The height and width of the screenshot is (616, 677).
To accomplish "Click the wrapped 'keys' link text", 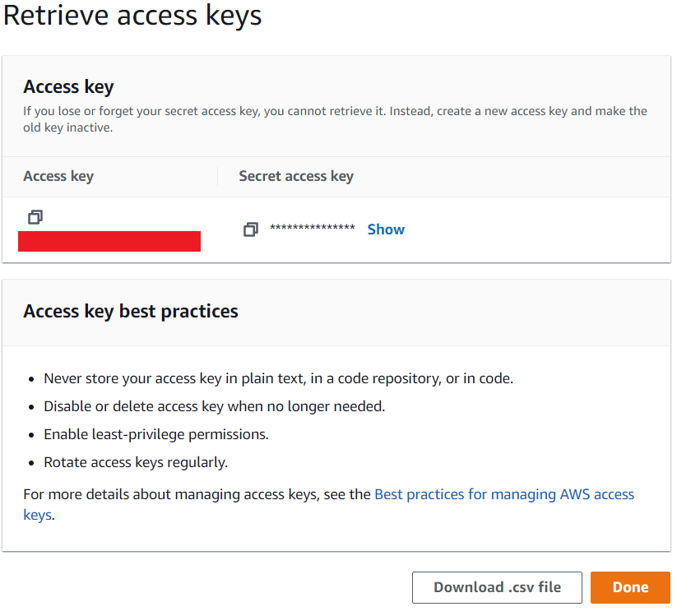I will (38, 515).
